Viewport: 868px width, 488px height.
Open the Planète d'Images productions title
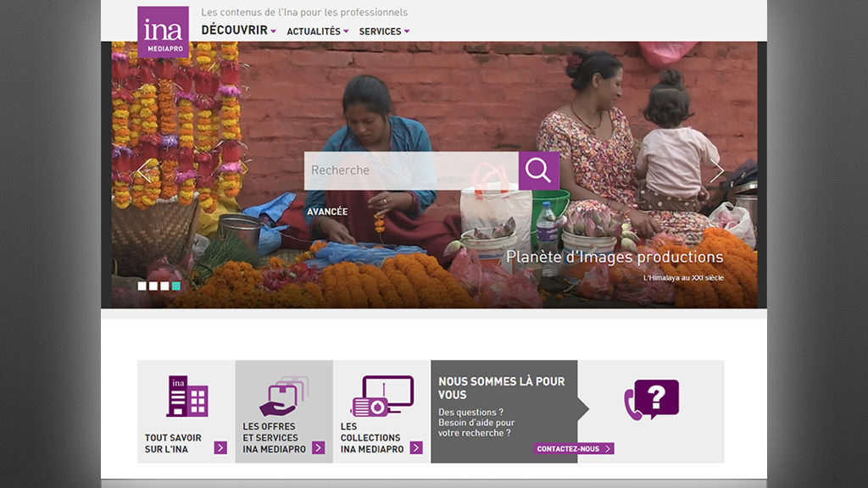click(615, 257)
